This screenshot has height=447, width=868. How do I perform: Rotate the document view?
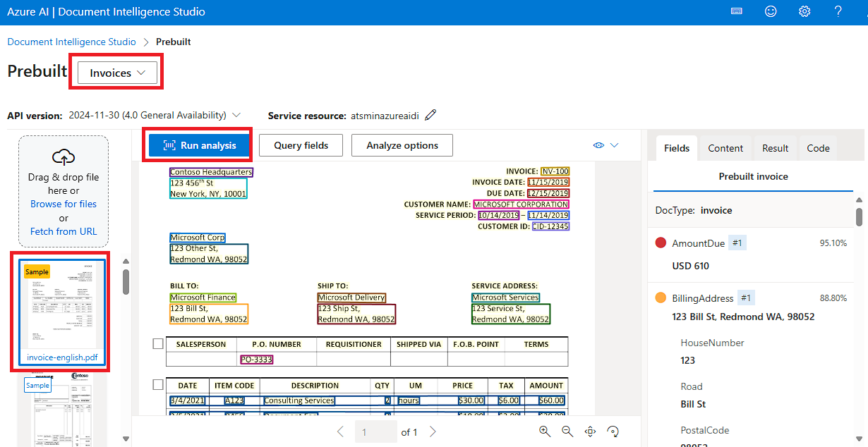point(613,431)
